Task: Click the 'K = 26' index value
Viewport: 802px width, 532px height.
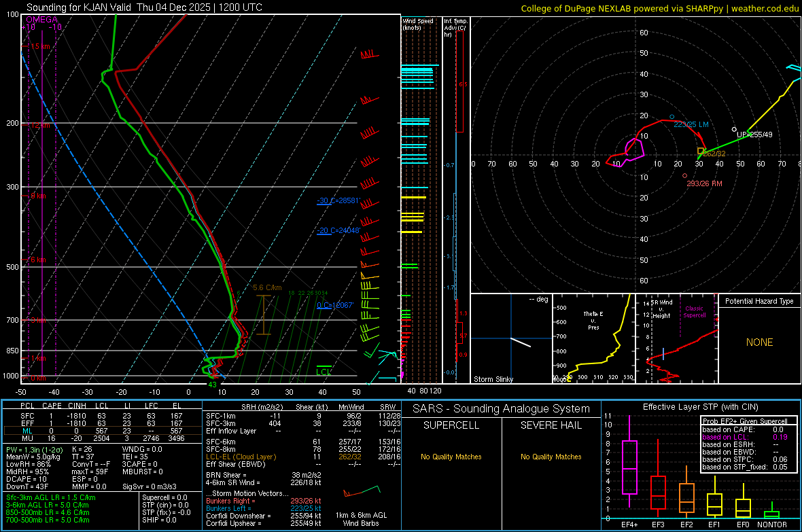Action: click(82, 450)
